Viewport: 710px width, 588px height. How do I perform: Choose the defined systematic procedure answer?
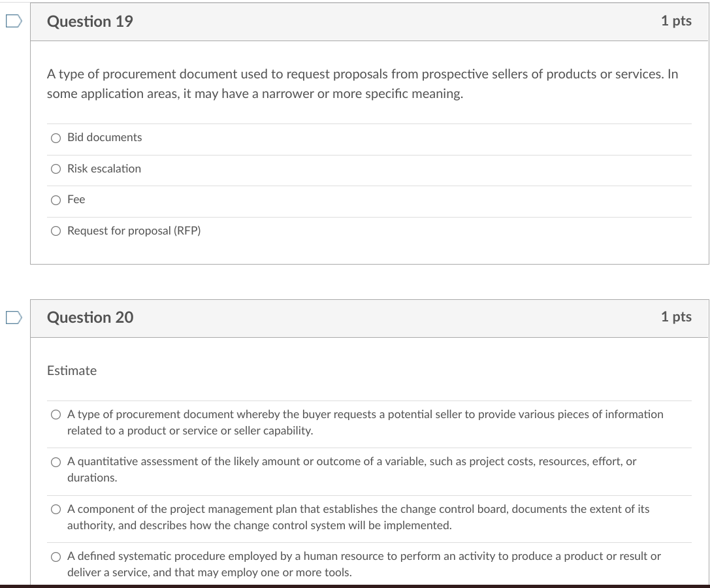click(x=56, y=557)
